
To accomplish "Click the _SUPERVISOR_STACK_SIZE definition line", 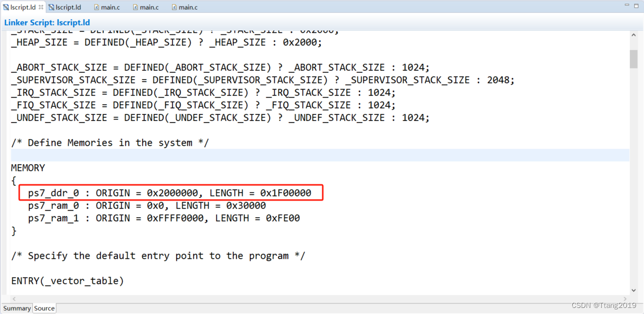I will click(x=263, y=80).
